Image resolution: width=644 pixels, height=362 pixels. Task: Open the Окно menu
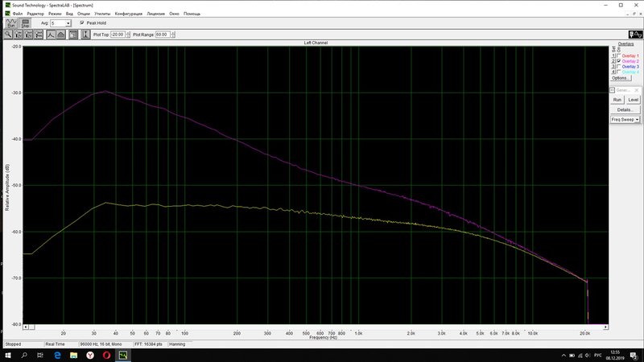[x=174, y=14]
